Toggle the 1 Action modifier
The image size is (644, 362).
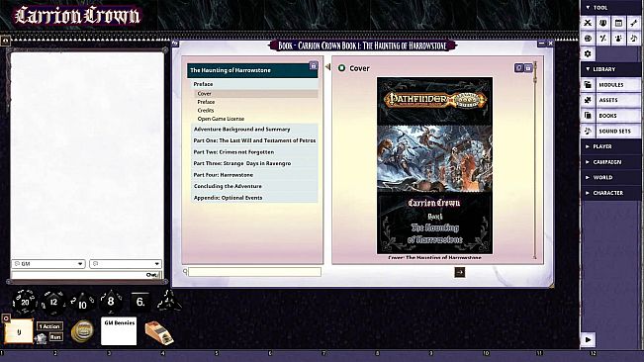tap(49, 326)
